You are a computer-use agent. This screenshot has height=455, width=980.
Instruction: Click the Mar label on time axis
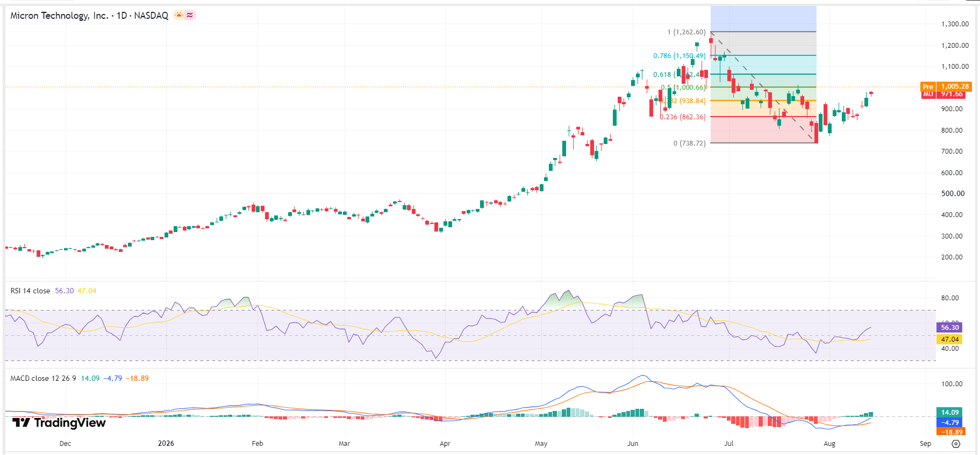point(344,444)
